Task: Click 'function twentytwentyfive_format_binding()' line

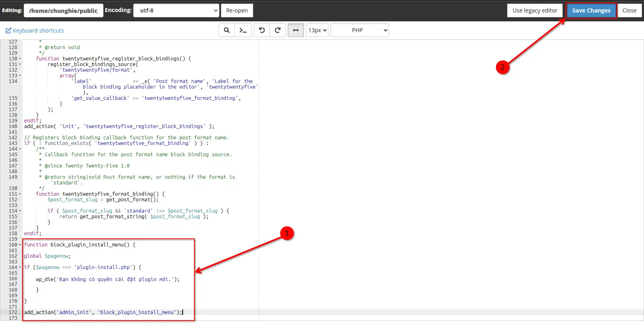Action: click(x=100, y=194)
